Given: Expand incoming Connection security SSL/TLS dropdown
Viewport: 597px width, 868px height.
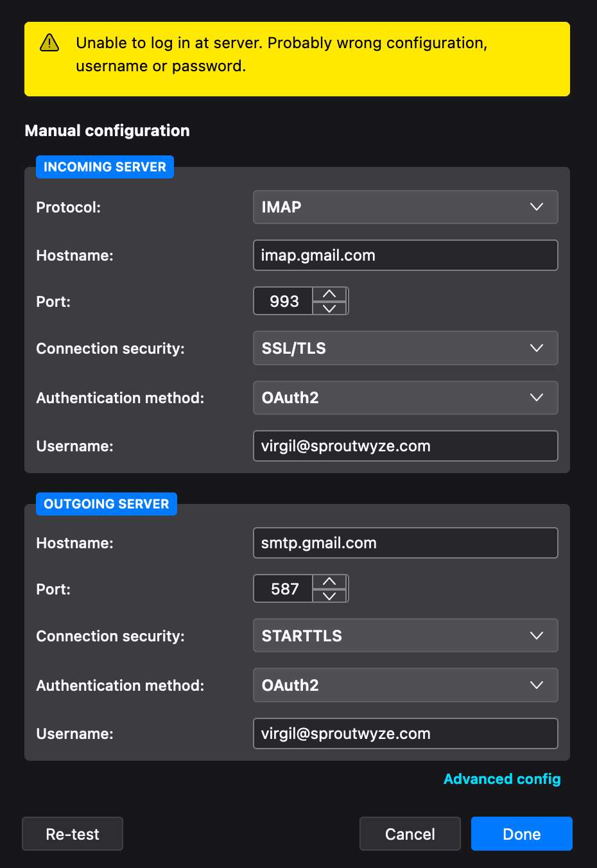Looking at the screenshot, I should point(405,348).
